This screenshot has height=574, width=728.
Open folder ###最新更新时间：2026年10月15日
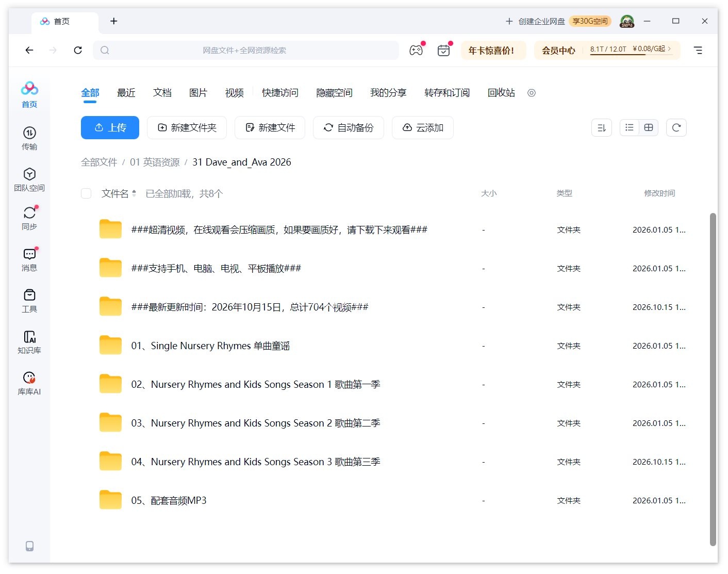(250, 307)
